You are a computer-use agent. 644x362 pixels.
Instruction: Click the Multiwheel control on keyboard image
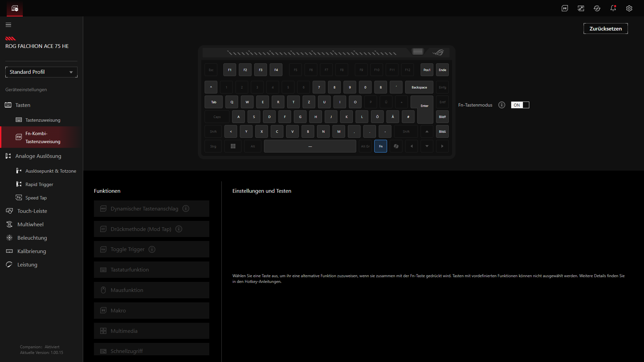(418, 52)
